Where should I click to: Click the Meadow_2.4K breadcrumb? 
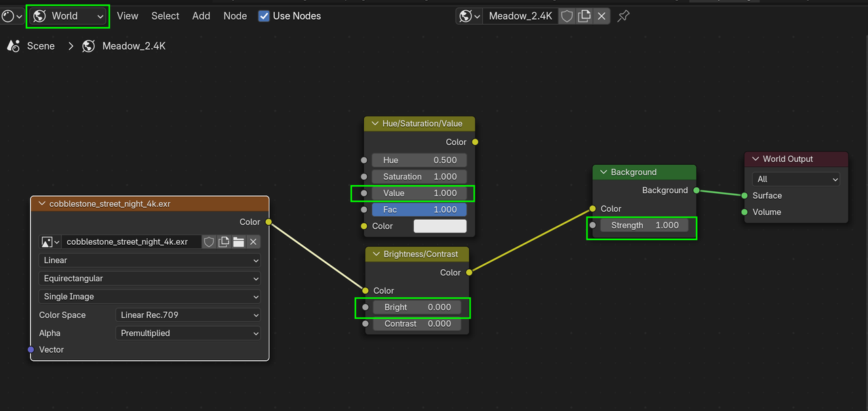pos(134,46)
